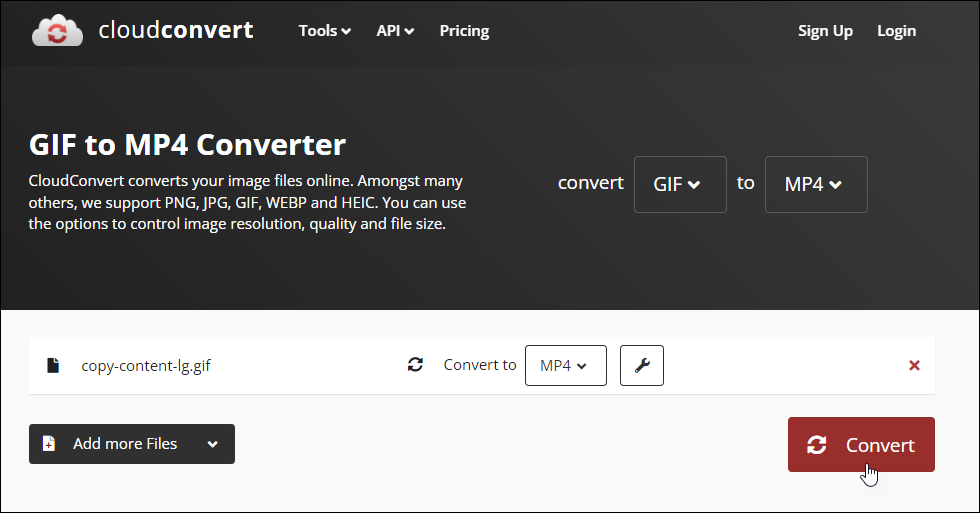This screenshot has width=980, height=513.
Task: Select the copy-content-lg.gif file name
Action: [x=146, y=366]
